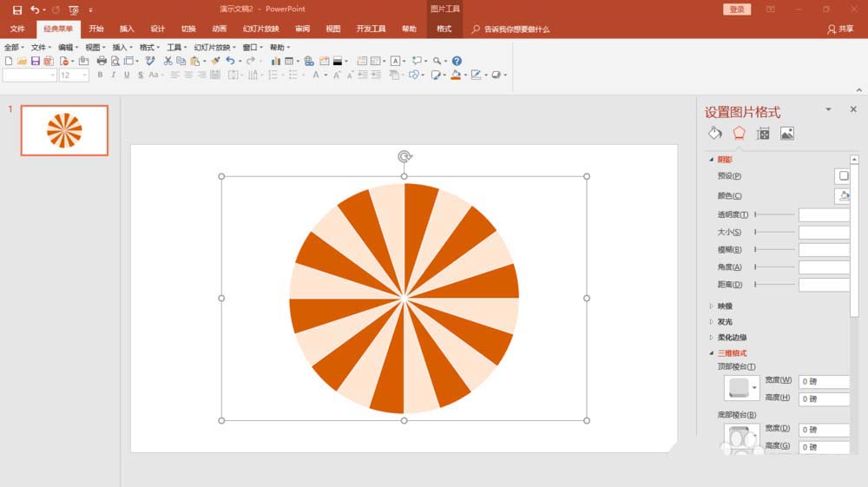Expand the 映像 section
Screen dimensions: 868x487
tap(725, 306)
